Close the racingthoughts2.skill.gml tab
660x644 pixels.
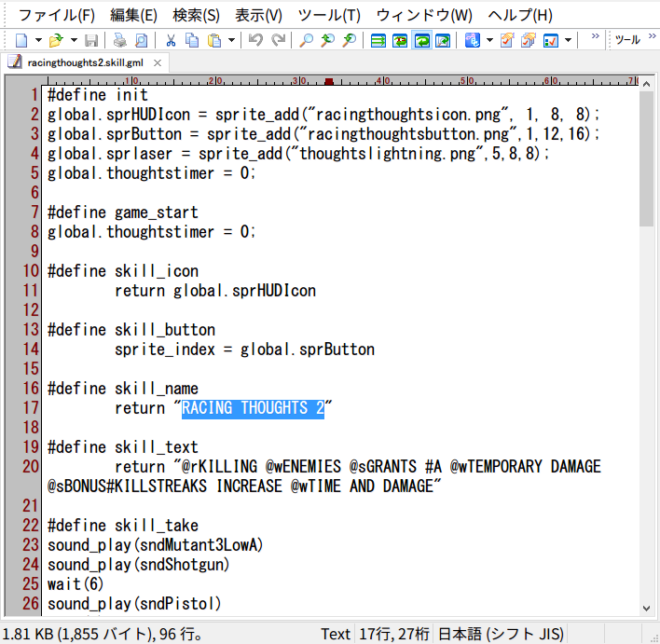[156, 62]
